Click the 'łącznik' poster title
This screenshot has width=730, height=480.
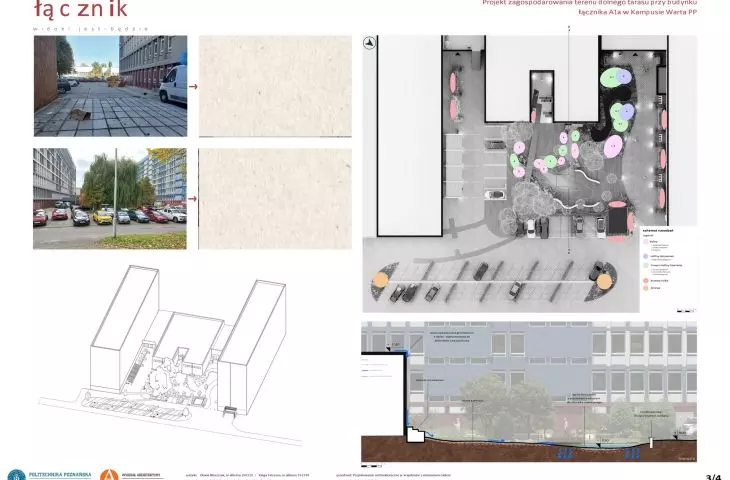point(81,9)
